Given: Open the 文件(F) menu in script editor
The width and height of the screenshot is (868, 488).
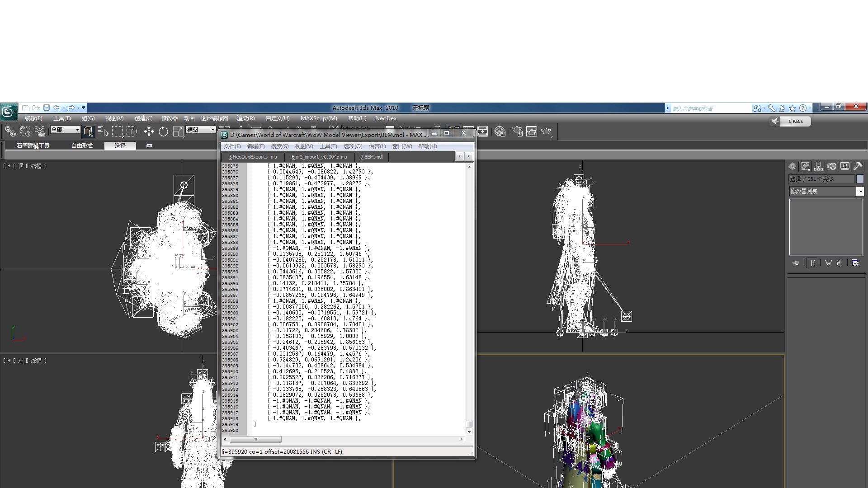Looking at the screenshot, I should 232,146.
